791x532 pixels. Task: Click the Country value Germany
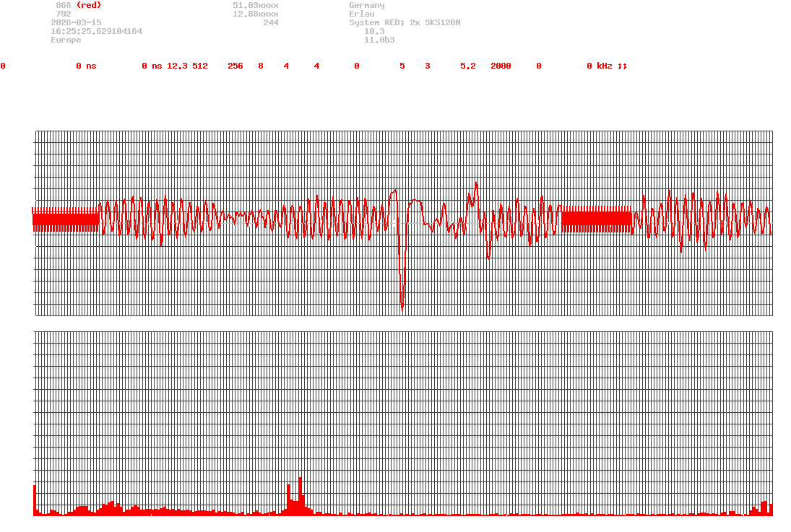(x=366, y=5)
